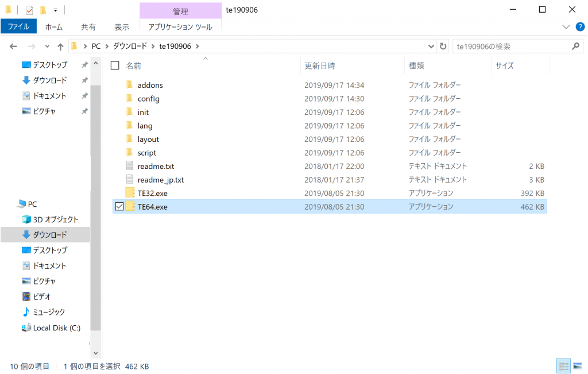Open the addons folder icon

pos(129,85)
